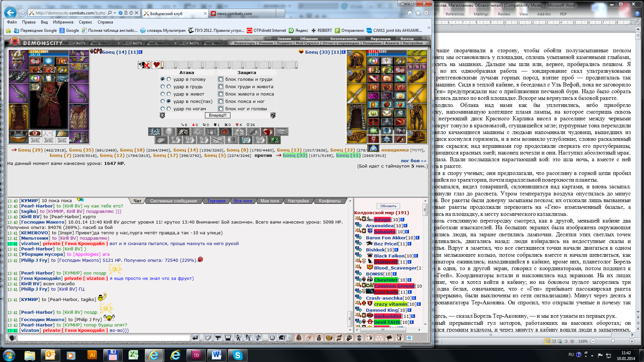Select first attack удар в живот
This screenshot has height=362, width=644.
click(x=163, y=94)
